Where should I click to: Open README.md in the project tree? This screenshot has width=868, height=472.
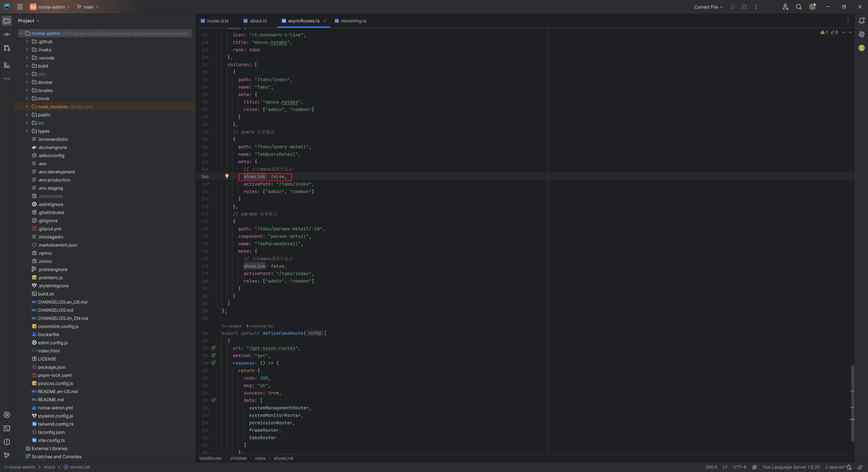click(51, 400)
